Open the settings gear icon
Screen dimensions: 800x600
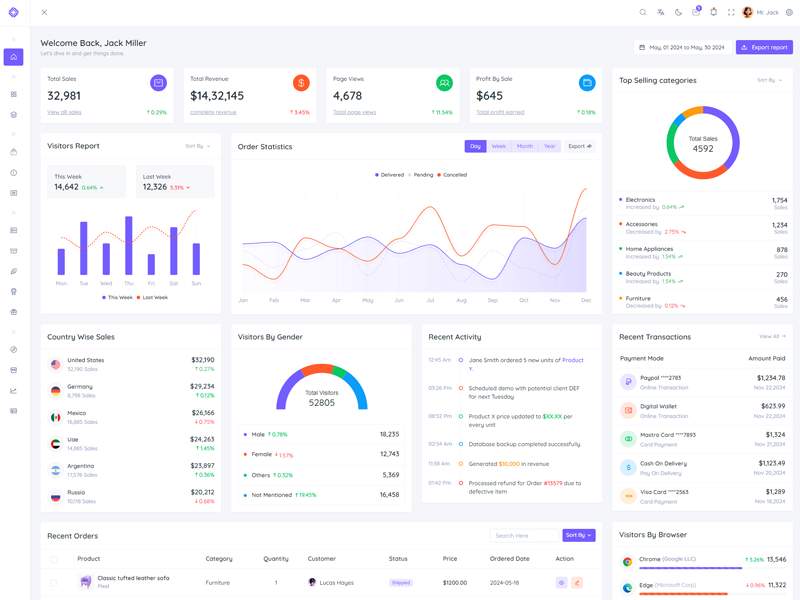[789, 13]
